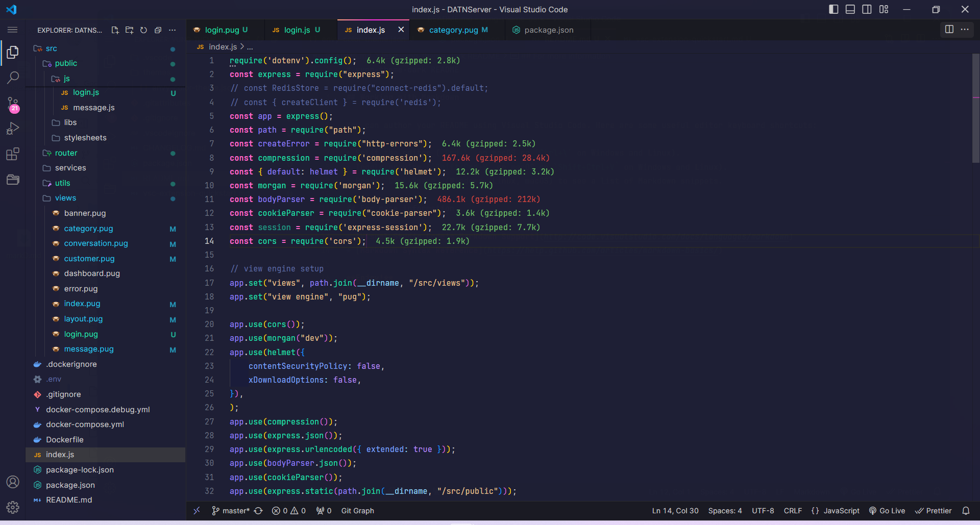Toggle the bottom panel layout button
This screenshot has width=980, height=525.
tap(850, 9)
